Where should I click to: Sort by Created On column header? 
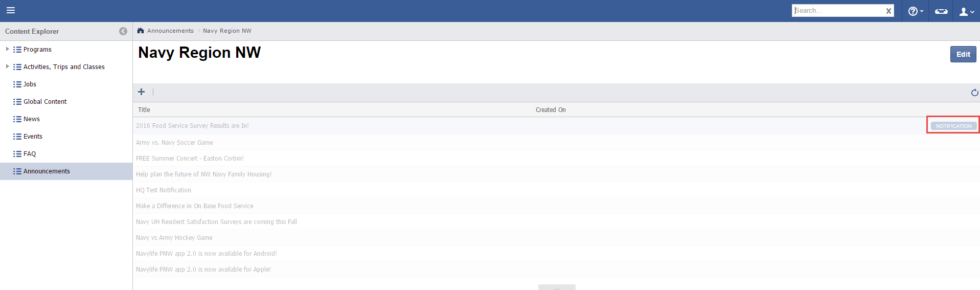click(x=551, y=110)
